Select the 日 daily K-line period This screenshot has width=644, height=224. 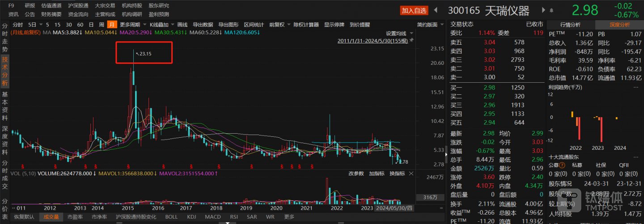pyautogui.click(x=91, y=25)
